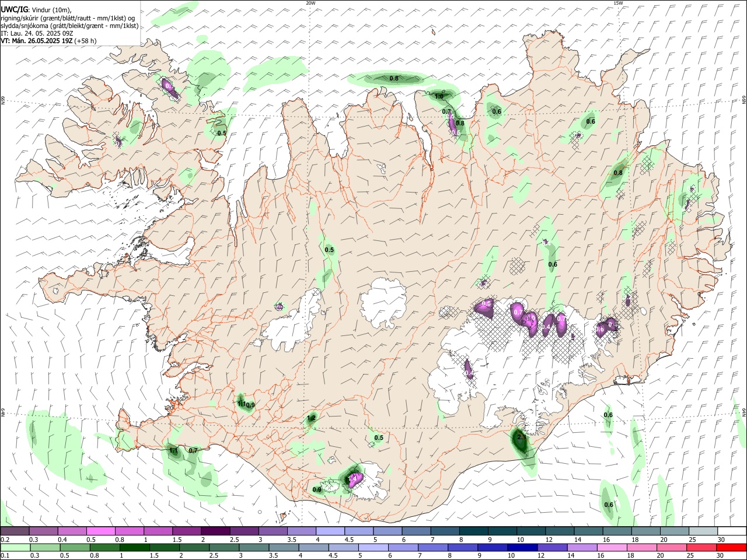The height and width of the screenshot is (560, 747).
Task: Pick the dark teal 9–10 swatch, upper legend
Action: tap(501, 531)
